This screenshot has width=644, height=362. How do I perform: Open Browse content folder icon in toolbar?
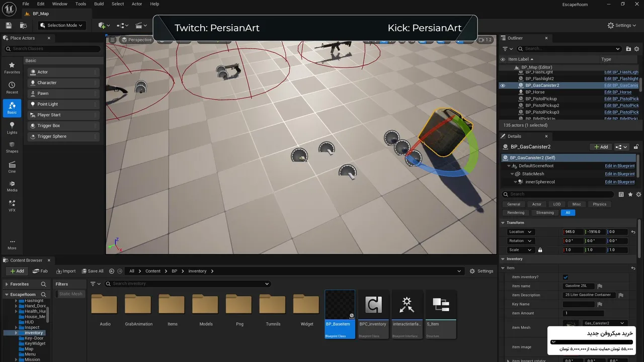tap(23, 25)
